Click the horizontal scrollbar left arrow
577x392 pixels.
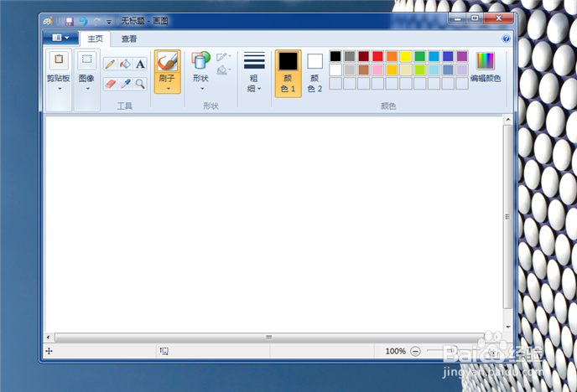(48, 337)
